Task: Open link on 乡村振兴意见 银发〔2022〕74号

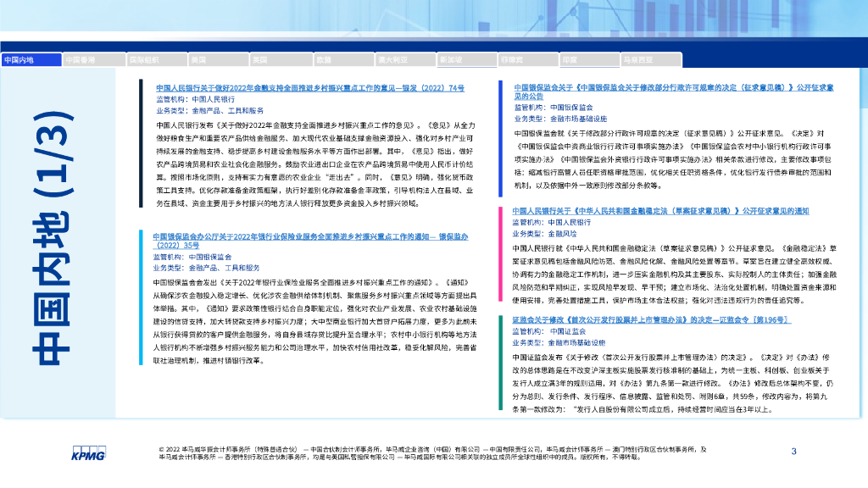Action: click(x=310, y=88)
